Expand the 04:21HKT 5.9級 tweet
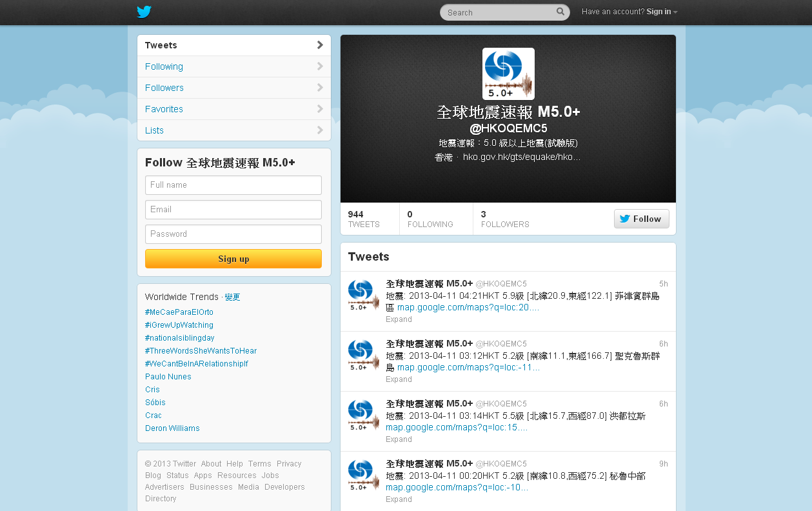Image resolution: width=812 pixels, height=511 pixels. 399,319
